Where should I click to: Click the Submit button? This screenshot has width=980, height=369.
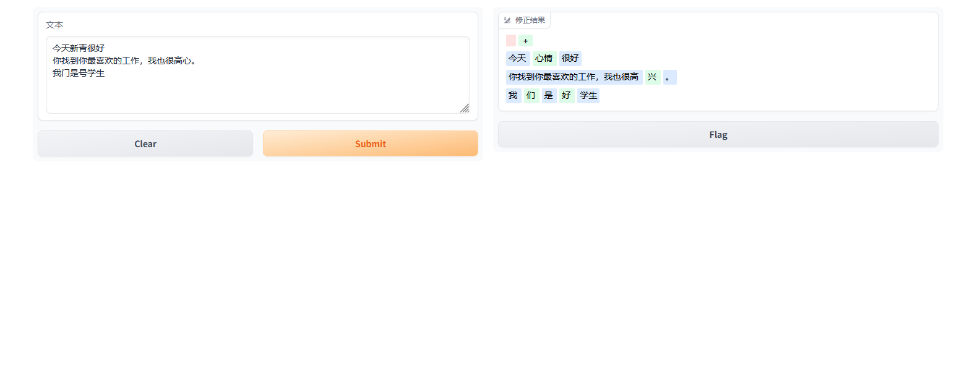coord(371,143)
